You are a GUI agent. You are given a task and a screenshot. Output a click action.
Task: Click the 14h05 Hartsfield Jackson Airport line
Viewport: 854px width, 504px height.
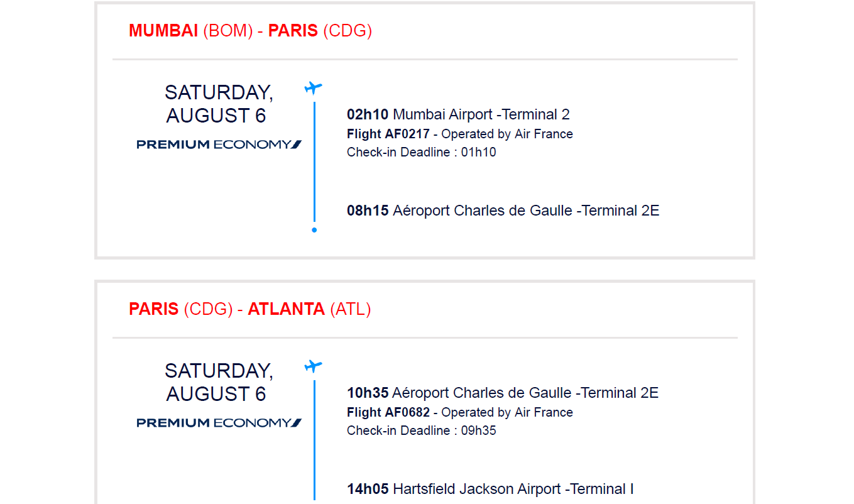[x=490, y=489]
